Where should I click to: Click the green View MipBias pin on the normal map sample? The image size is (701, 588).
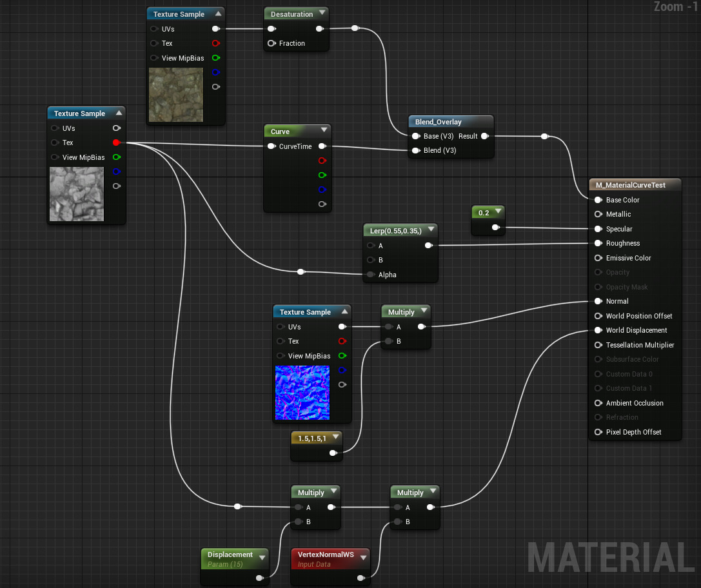click(x=342, y=356)
